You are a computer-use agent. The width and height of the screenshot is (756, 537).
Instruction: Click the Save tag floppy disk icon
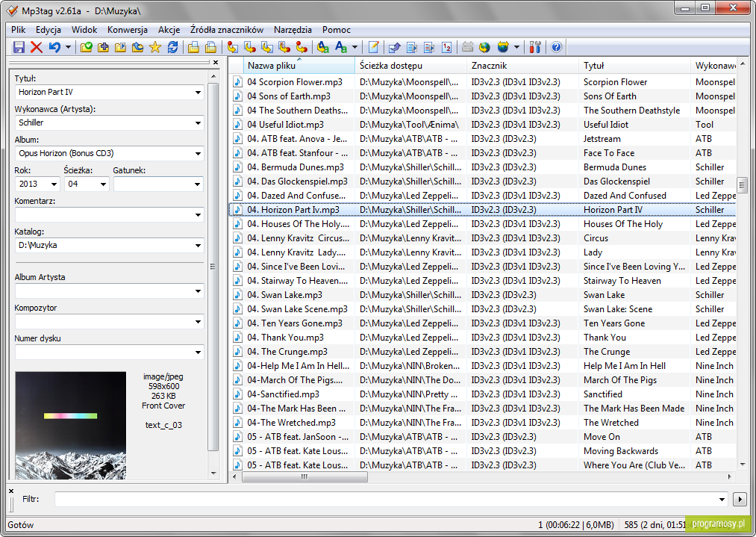[x=19, y=47]
